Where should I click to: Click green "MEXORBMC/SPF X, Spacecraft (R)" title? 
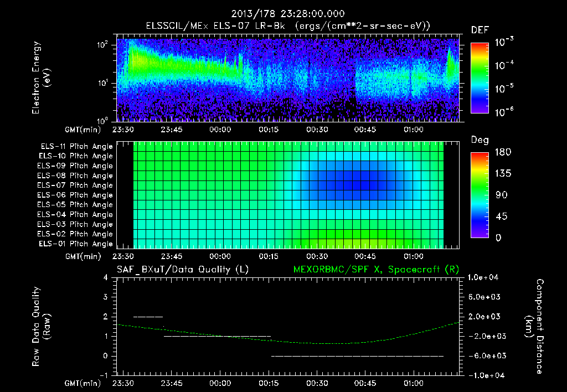point(376,270)
